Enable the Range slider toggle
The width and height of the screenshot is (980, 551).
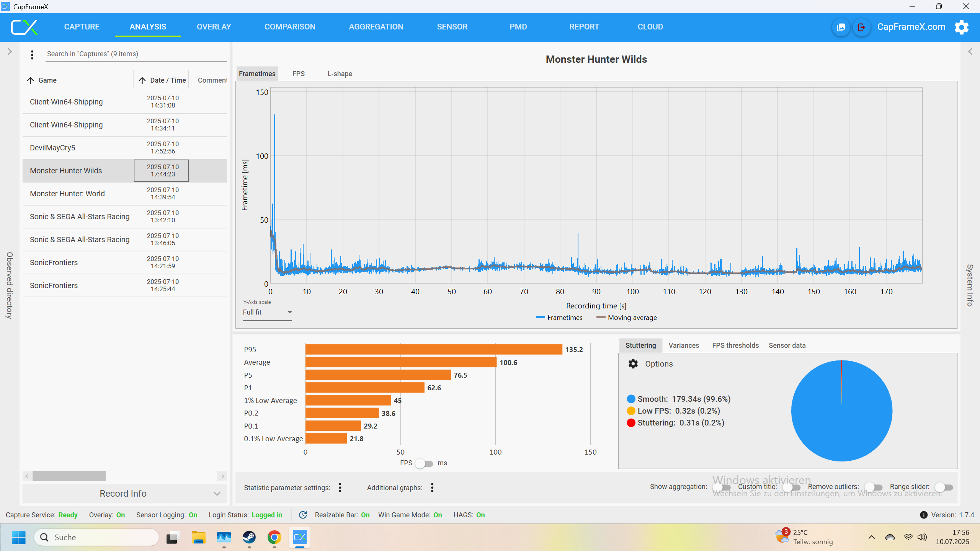pos(944,487)
